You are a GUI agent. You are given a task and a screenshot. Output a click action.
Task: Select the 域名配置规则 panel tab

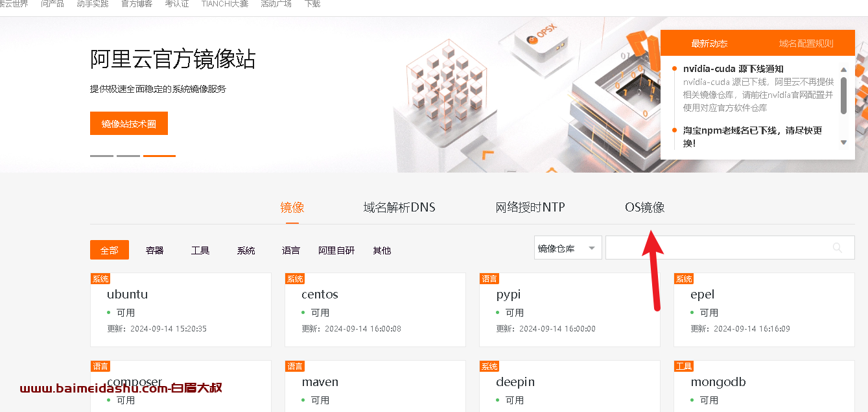pyautogui.click(x=806, y=43)
